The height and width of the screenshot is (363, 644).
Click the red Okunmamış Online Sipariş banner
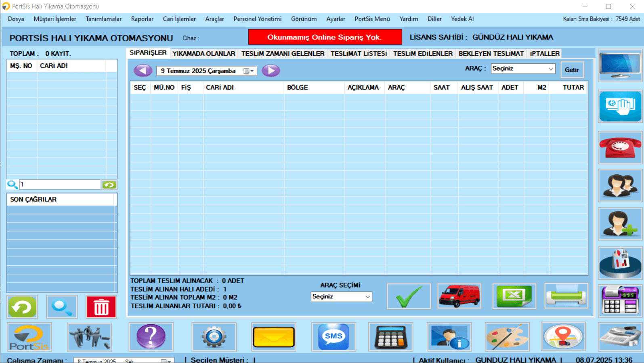[325, 37]
